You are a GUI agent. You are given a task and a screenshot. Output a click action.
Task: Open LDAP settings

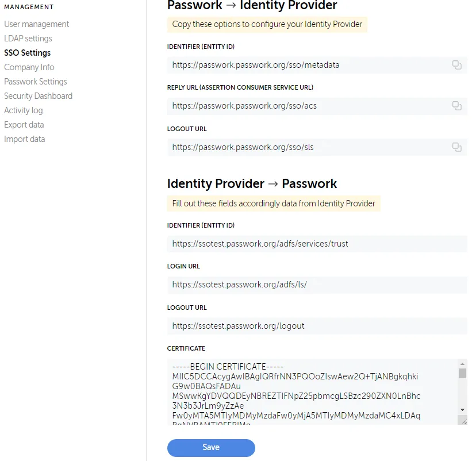[27, 39]
